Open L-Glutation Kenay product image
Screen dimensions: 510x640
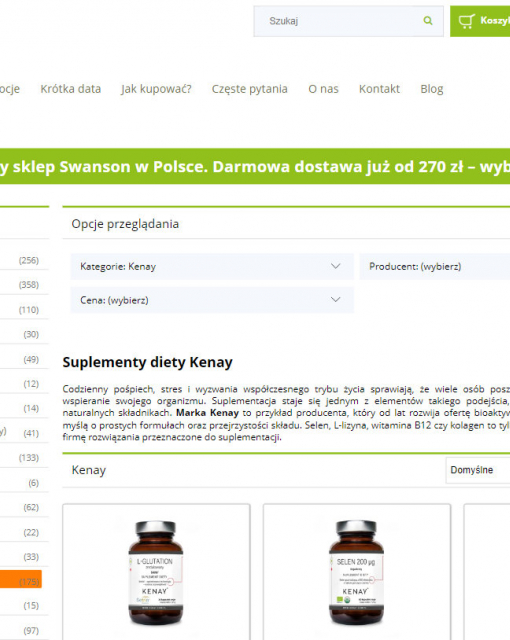coord(155,572)
